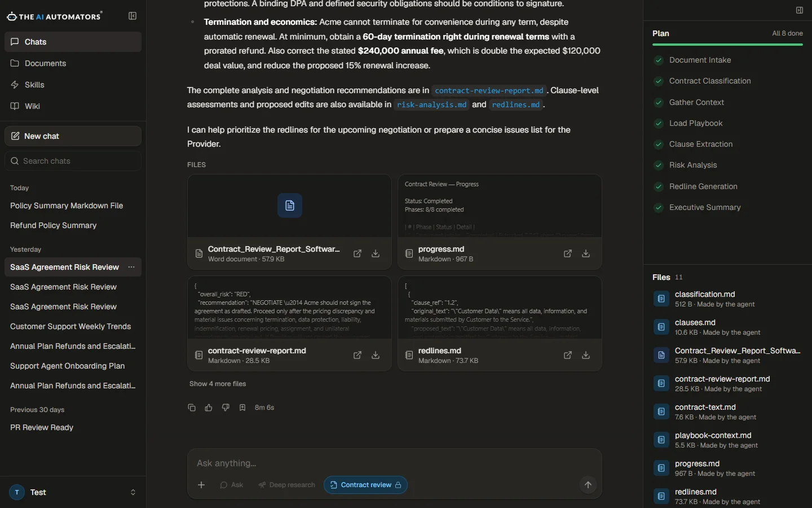Collapse the right Plan panel icon

pos(799,10)
